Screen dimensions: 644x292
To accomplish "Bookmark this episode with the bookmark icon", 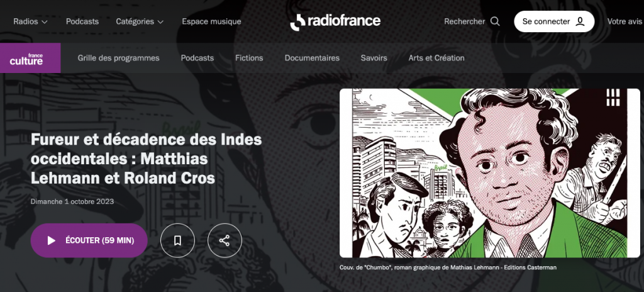I will coord(177,240).
